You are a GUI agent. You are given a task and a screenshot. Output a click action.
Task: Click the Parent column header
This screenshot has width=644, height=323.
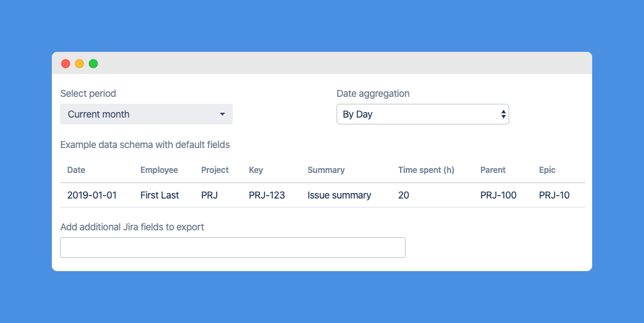[x=493, y=170]
